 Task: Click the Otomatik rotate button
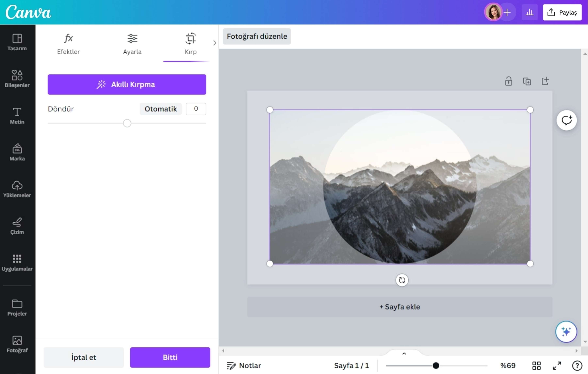pyautogui.click(x=160, y=109)
